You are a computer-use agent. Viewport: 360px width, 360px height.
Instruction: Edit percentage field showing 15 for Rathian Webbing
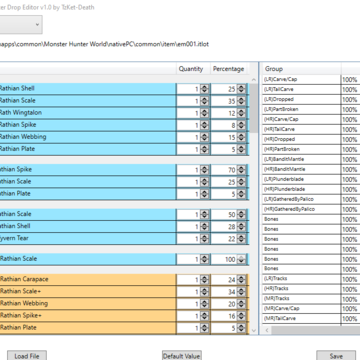(x=224, y=137)
